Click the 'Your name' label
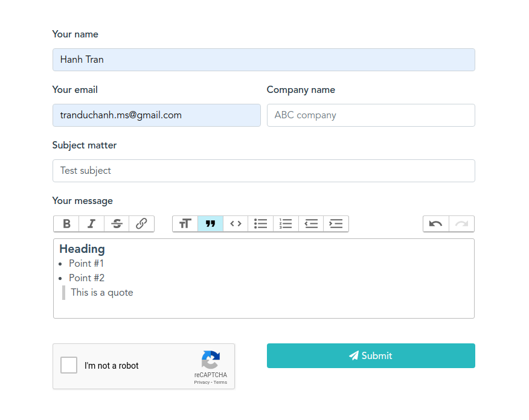529x420 pixels. pos(75,34)
